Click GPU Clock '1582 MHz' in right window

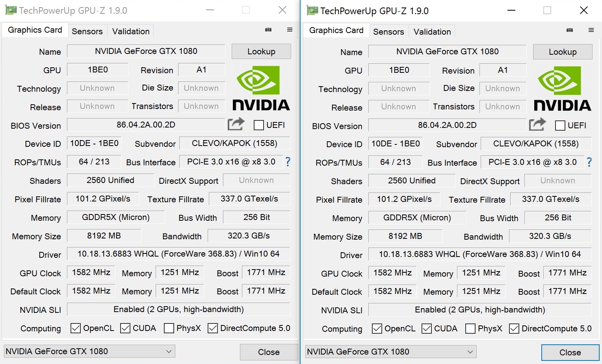(392, 273)
